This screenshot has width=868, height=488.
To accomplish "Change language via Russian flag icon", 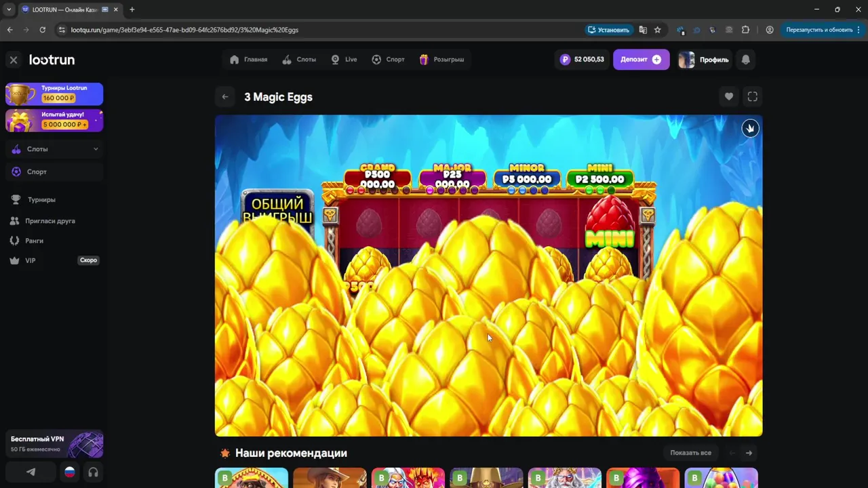I will click(69, 472).
